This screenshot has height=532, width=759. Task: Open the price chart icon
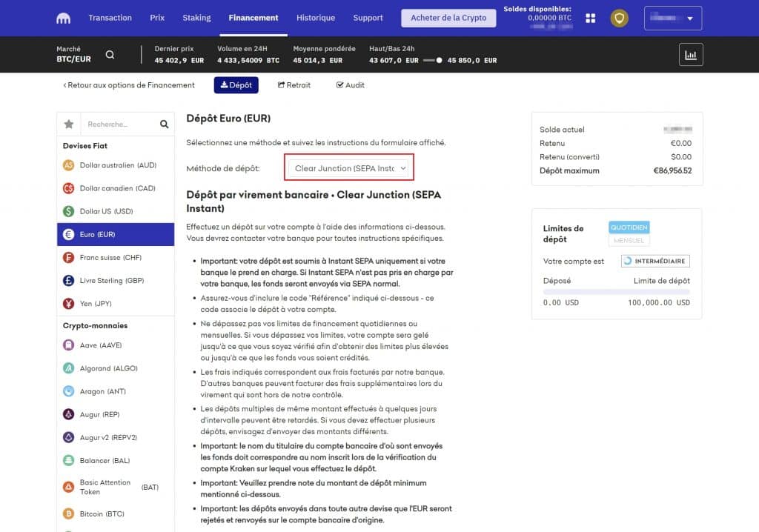point(691,53)
